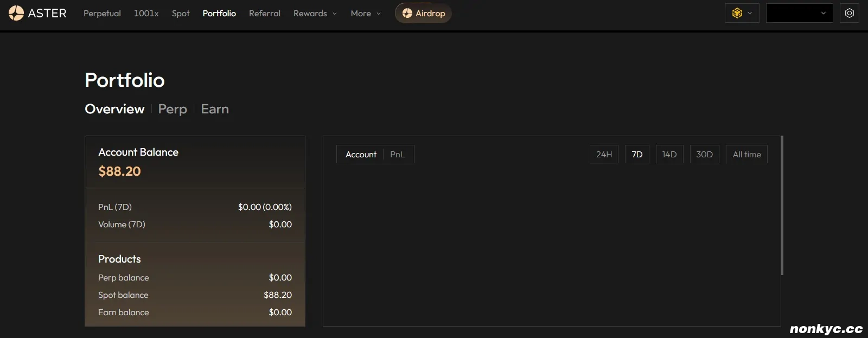Select the 24H time range

tap(604, 155)
